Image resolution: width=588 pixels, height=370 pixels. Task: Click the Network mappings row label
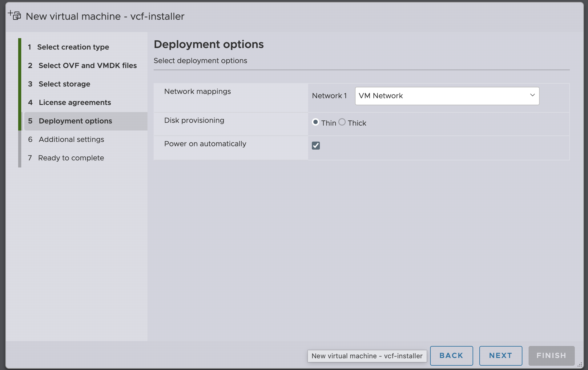click(197, 91)
